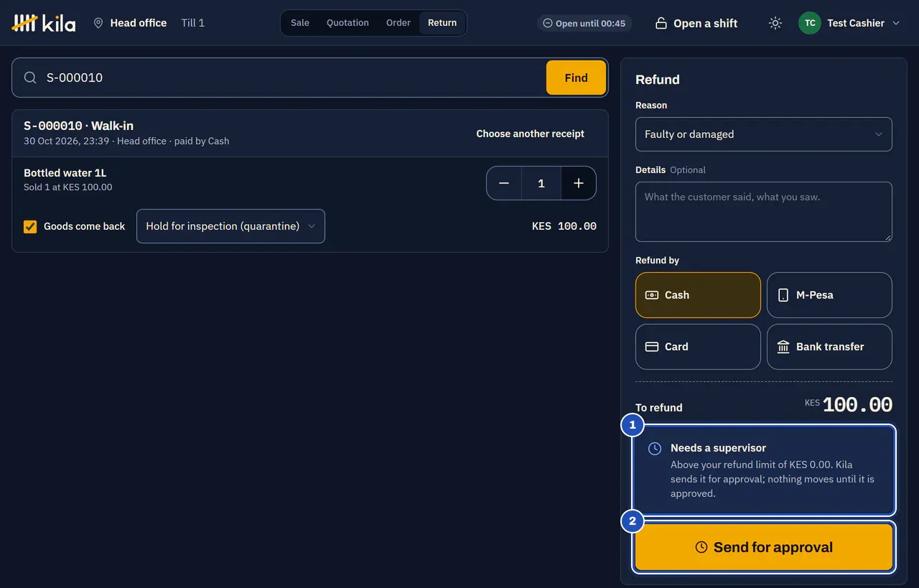Click the location pin icon beside Head office
This screenshot has height=588, width=919.
click(98, 23)
